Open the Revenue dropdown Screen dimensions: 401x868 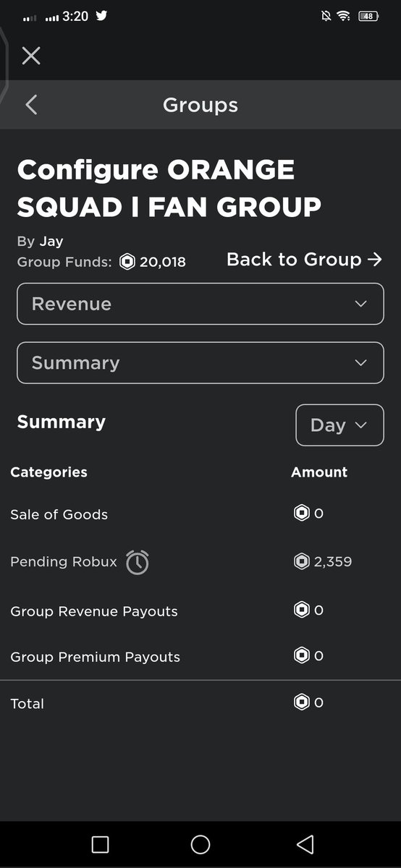200,304
